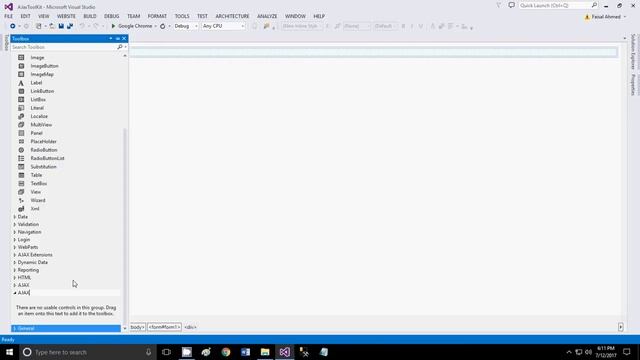The height and width of the screenshot is (360, 640).
Task: Open the DEBUG menu
Action: (x=111, y=16)
